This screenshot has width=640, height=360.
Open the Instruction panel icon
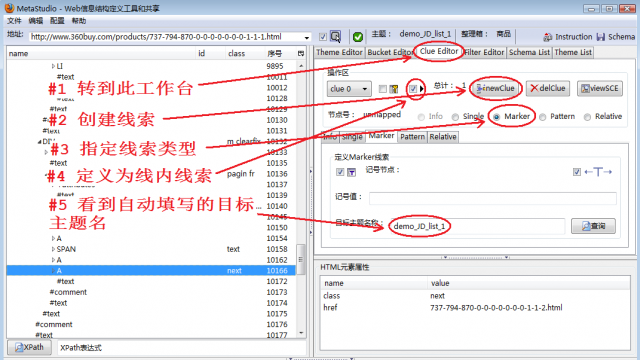pos(547,37)
